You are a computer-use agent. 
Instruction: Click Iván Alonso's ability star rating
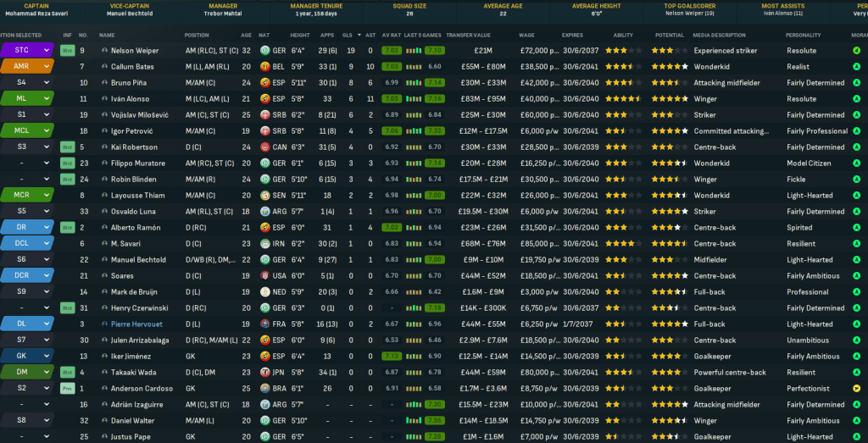tap(622, 99)
